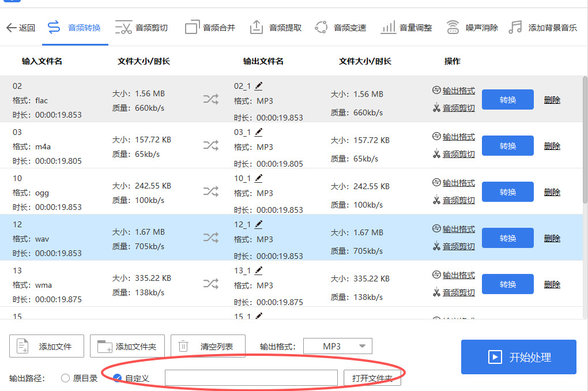588x391 pixels.
Task: Open the 音频提取 tab
Action: pyautogui.click(x=276, y=27)
